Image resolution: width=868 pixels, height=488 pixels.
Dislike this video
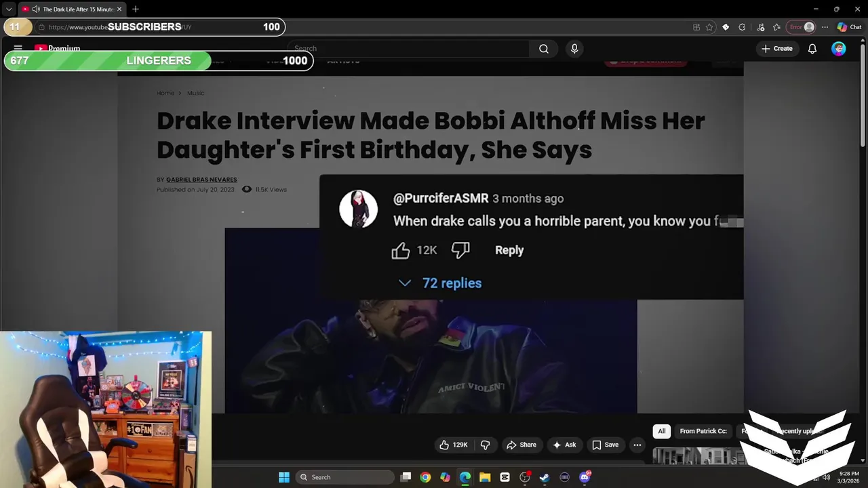click(486, 445)
